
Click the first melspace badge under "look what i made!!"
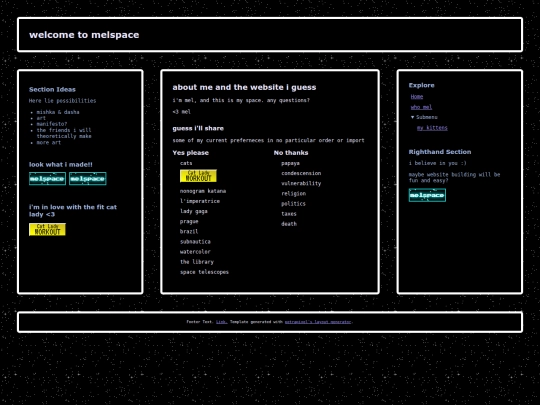pyautogui.click(x=48, y=179)
